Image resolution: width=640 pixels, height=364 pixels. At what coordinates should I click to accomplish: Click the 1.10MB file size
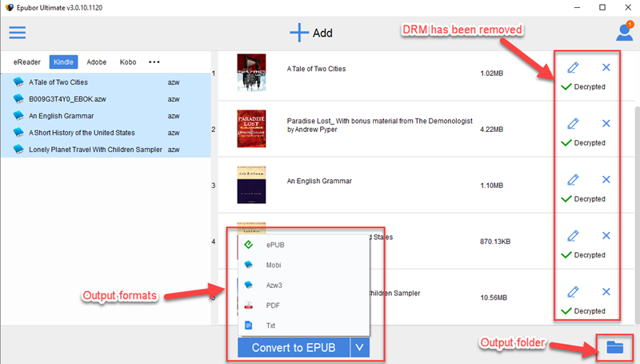pyautogui.click(x=491, y=186)
